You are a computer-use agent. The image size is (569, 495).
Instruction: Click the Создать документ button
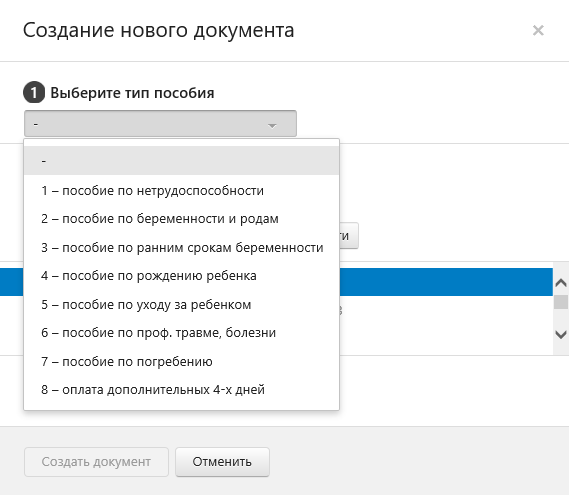(x=96, y=462)
